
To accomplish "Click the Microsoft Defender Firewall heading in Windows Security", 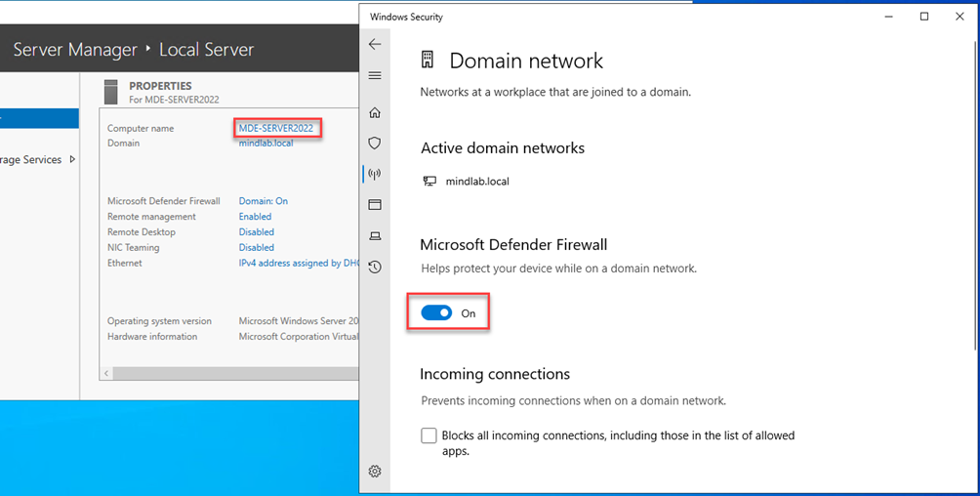I will coord(513,244).
